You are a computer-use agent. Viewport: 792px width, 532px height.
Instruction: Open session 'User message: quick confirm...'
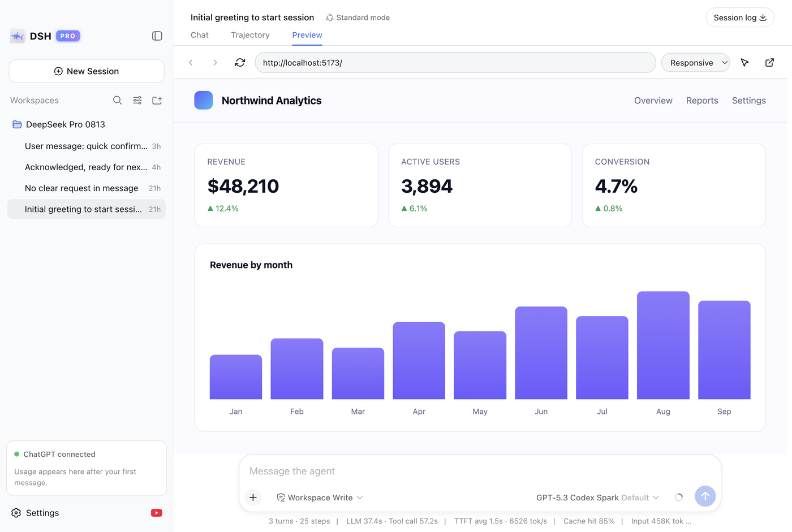(x=87, y=146)
